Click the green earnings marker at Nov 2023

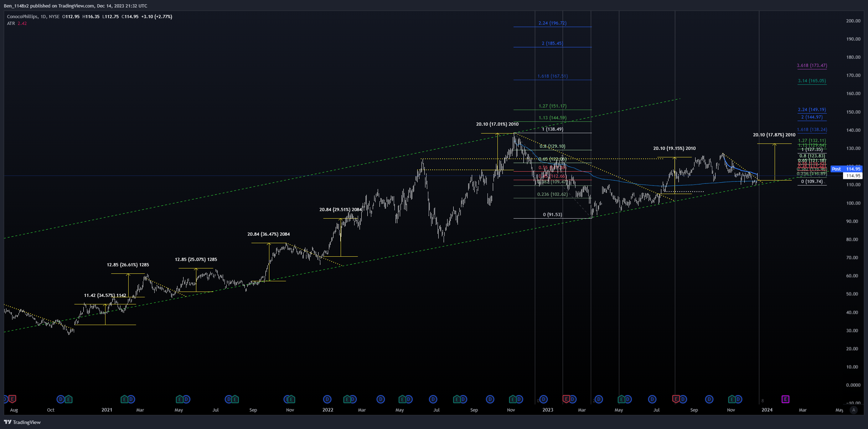click(x=732, y=399)
